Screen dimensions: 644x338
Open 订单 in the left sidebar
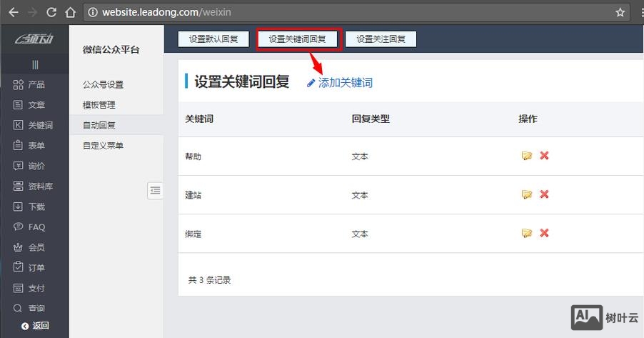point(29,268)
